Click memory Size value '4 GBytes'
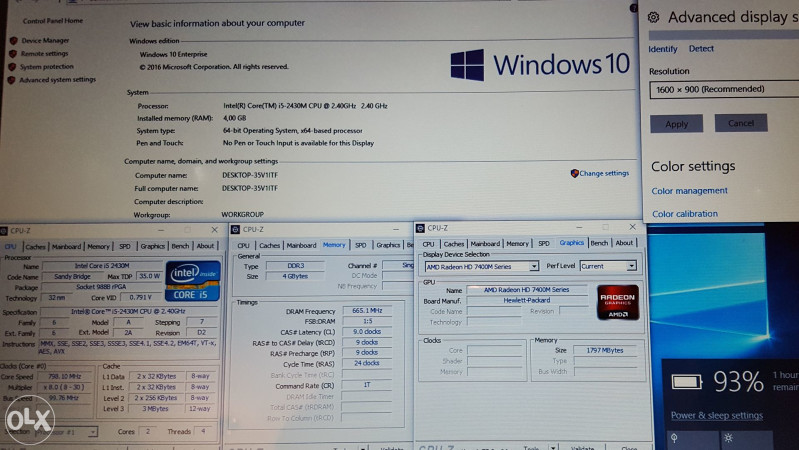The image size is (799, 450). coord(296,276)
